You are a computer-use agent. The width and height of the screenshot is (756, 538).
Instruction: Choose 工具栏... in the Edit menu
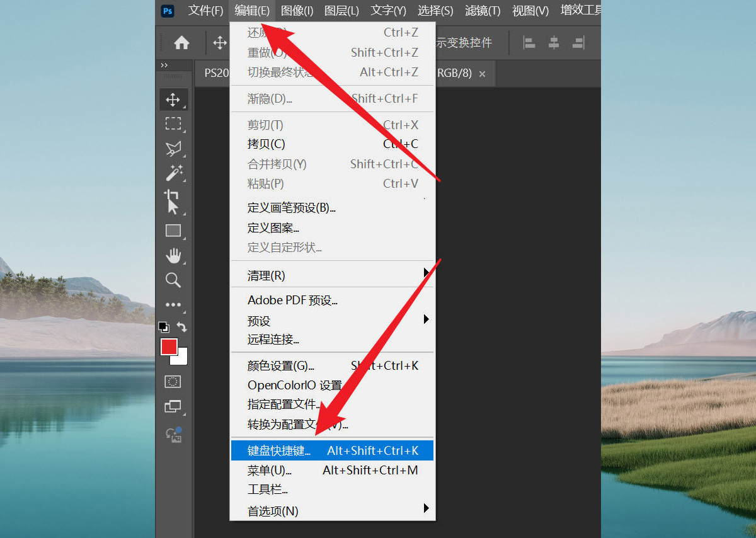pos(333,490)
